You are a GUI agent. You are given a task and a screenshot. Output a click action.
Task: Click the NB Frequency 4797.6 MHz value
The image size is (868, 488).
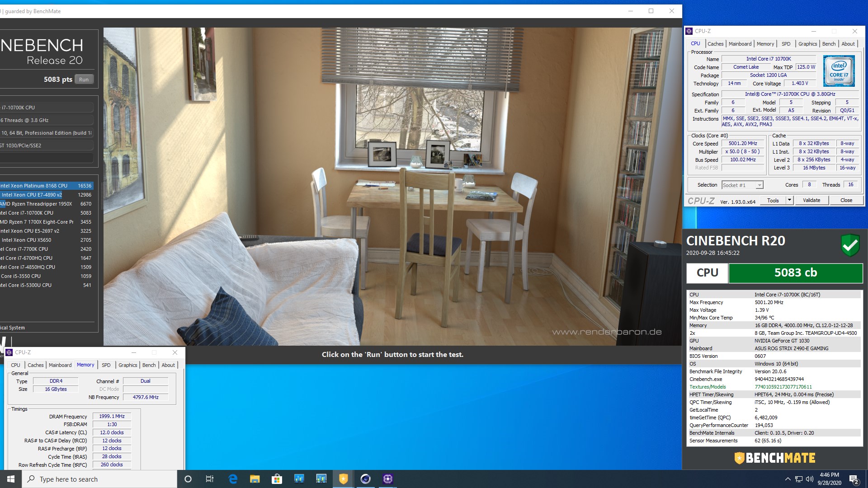point(146,397)
